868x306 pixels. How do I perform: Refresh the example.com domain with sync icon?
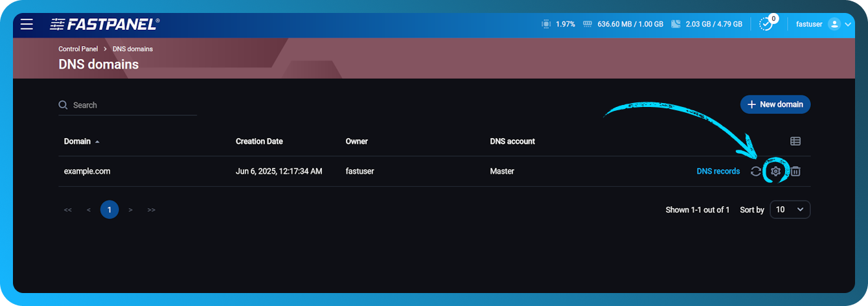pyautogui.click(x=755, y=171)
